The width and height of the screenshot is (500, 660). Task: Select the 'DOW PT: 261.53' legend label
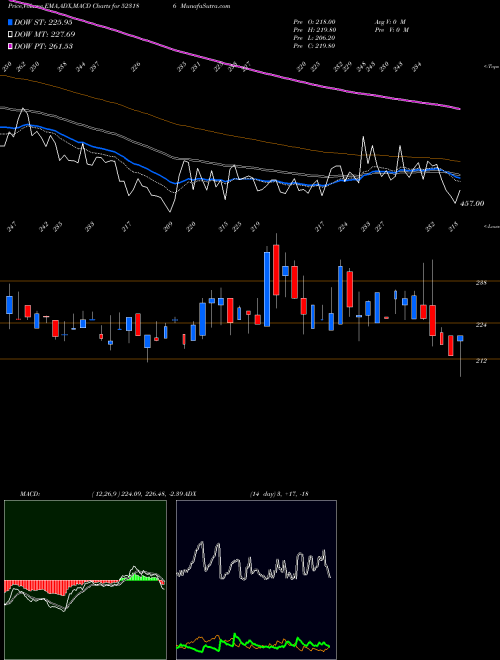43,46
